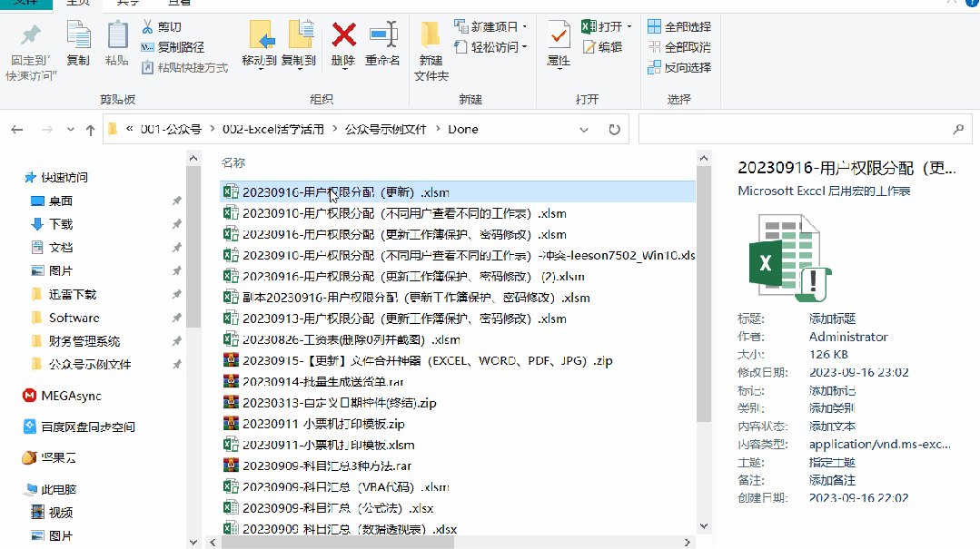980x549 pixels.
Task: Open the address bar breadcrumb dropdown arrow
Action: click(x=584, y=129)
